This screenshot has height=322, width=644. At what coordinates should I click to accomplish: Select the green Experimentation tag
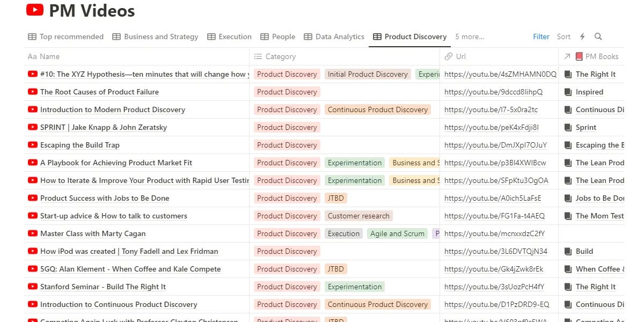(355, 163)
